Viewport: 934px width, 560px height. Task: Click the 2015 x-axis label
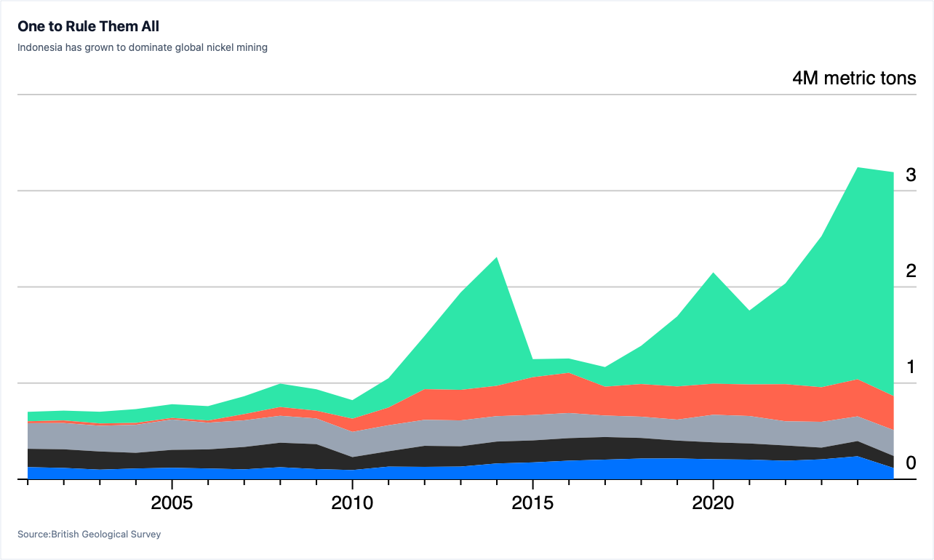pos(532,503)
